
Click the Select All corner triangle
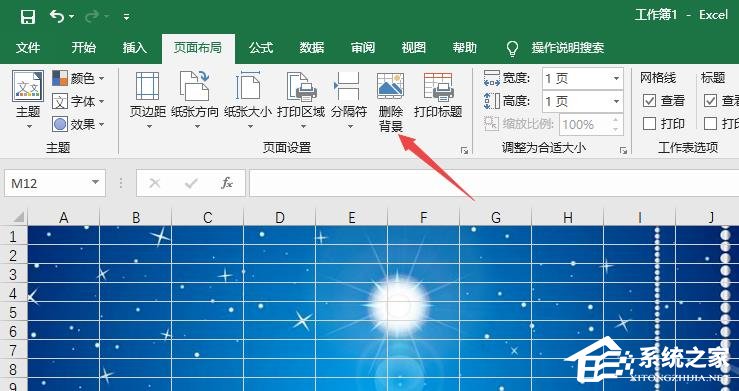click(17, 217)
